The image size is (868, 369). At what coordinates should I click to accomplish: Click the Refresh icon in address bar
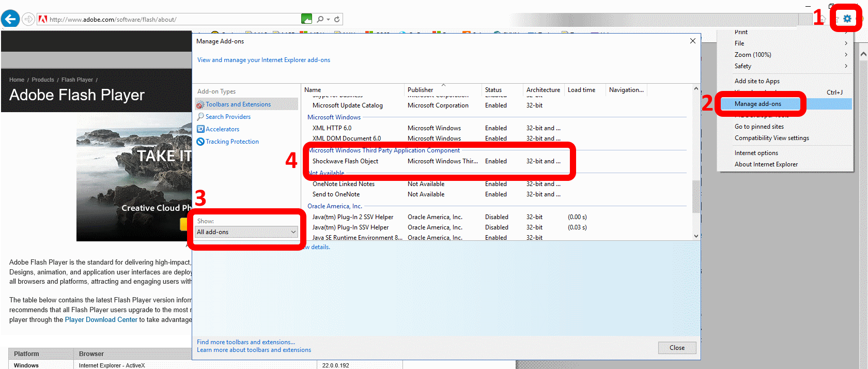[337, 19]
